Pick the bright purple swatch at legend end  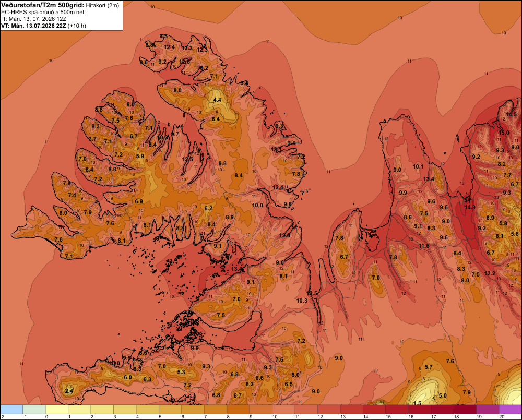511,409
